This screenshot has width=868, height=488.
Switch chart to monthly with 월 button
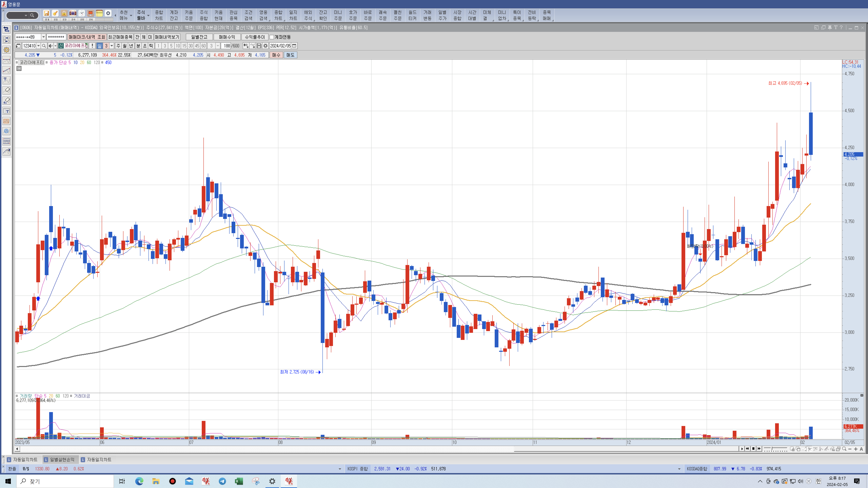[125, 46]
